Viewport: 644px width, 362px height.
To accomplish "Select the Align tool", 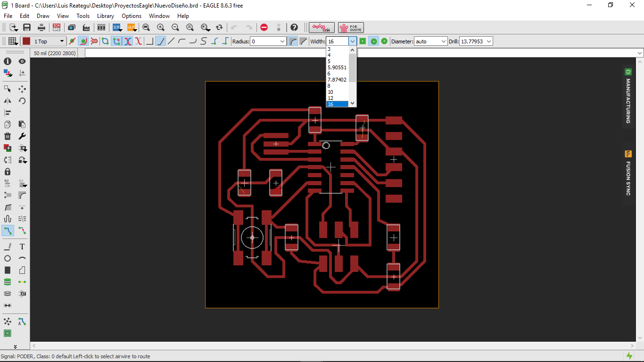I will coord(8,113).
